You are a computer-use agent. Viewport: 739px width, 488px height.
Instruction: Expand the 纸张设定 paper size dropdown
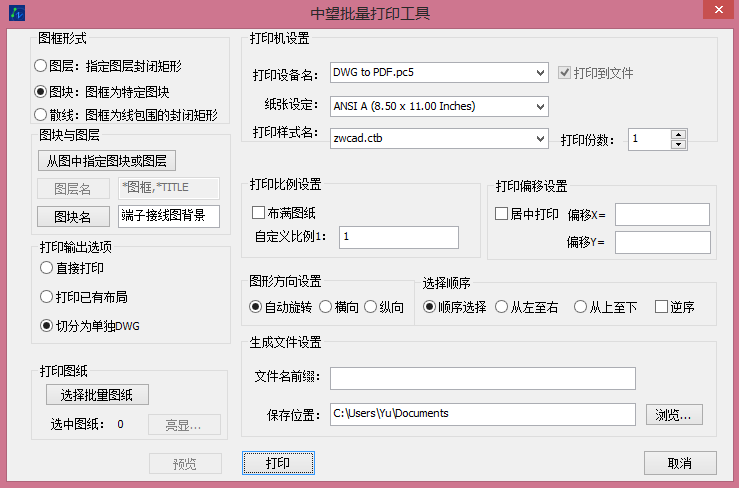point(540,105)
